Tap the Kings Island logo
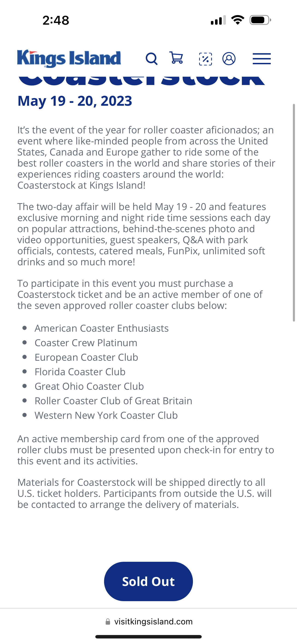Screen dimensions: 297x644 point(69,59)
